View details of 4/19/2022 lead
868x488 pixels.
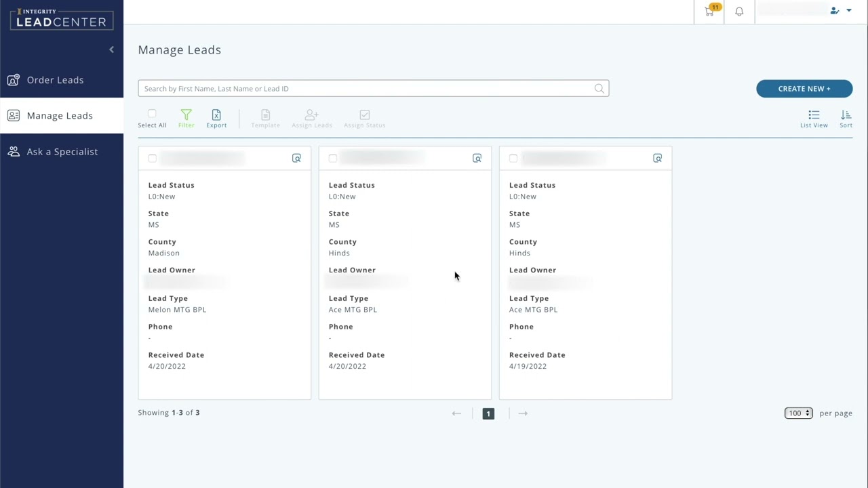coord(657,159)
